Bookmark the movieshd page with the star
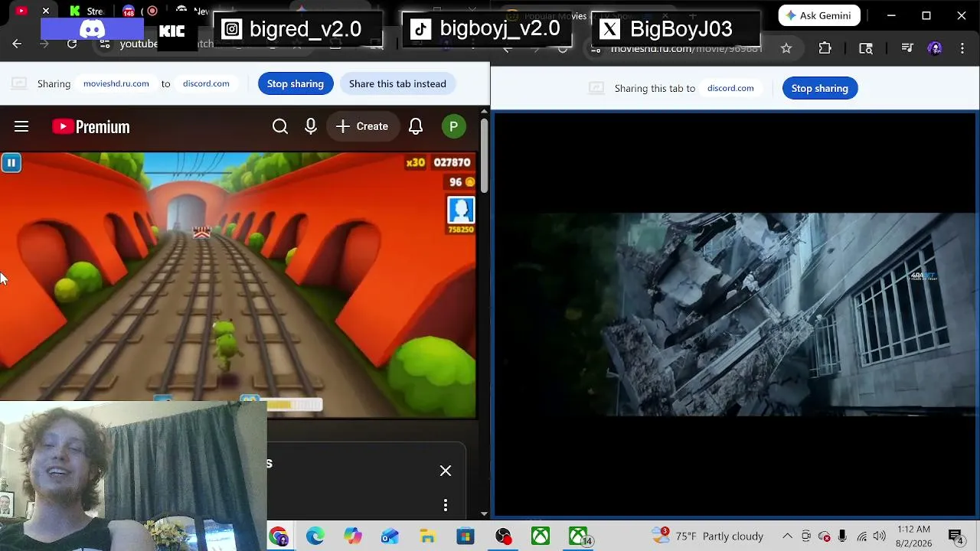This screenshot has width=980, height=551. pos(786,48)
